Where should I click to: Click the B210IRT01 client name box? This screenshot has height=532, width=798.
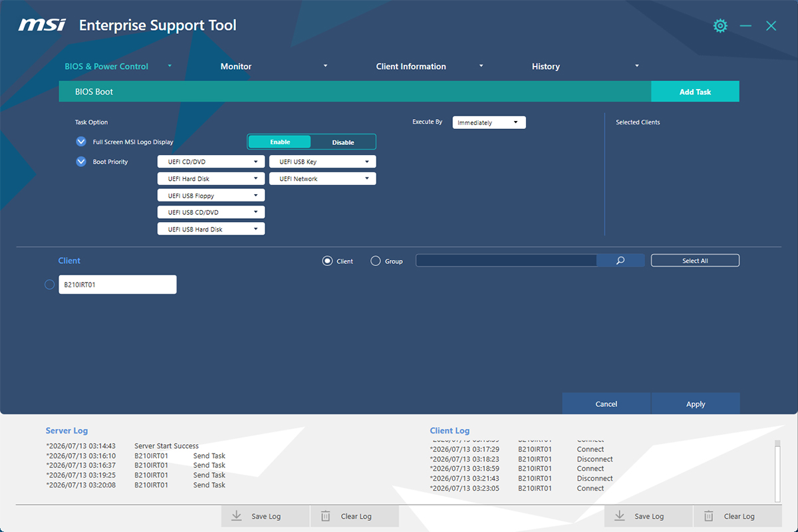pyautogui.click(x=118, y=284)
